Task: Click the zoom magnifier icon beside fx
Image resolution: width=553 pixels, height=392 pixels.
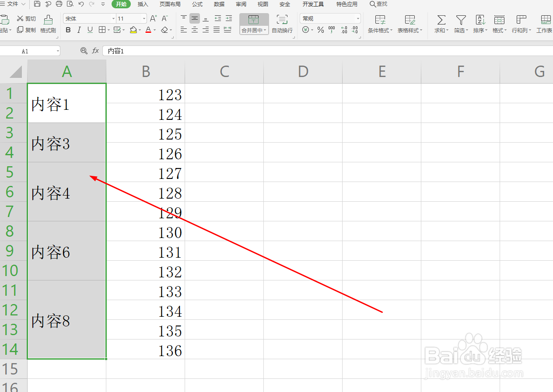Action: coord(84,51)
